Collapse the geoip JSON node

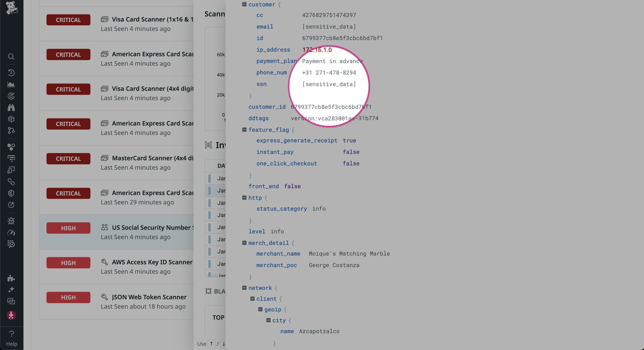[260, 309]
